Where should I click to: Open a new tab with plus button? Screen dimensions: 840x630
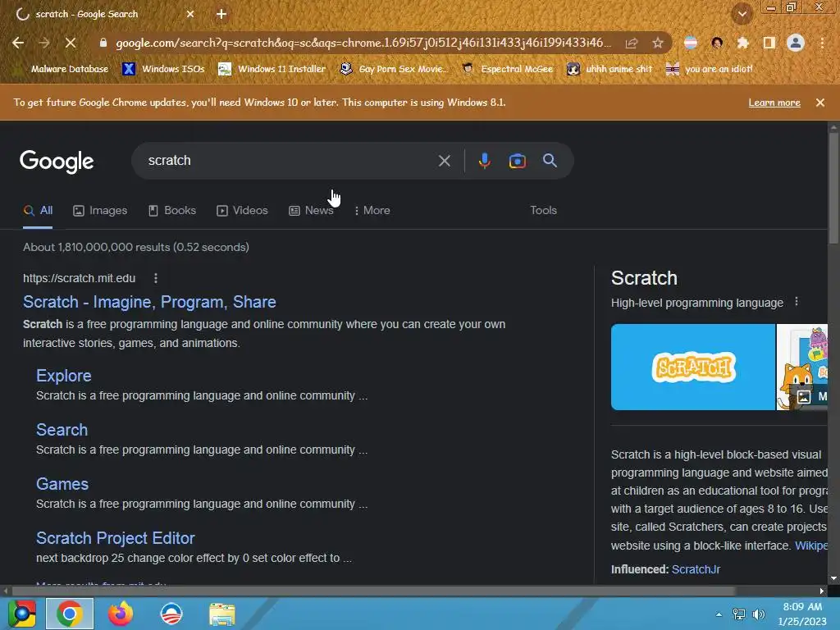221,14
